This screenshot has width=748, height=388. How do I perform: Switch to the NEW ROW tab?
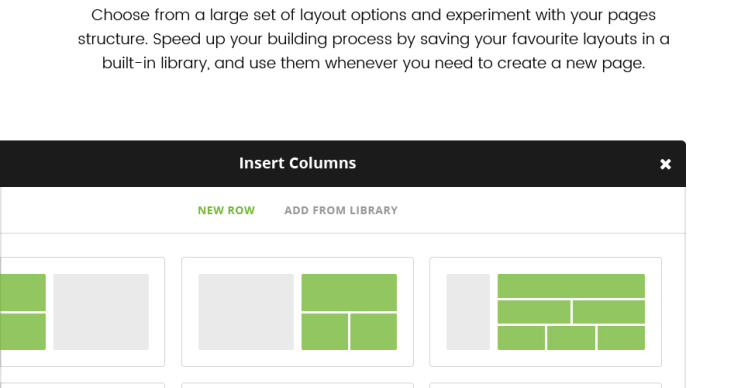coord(226,210)
